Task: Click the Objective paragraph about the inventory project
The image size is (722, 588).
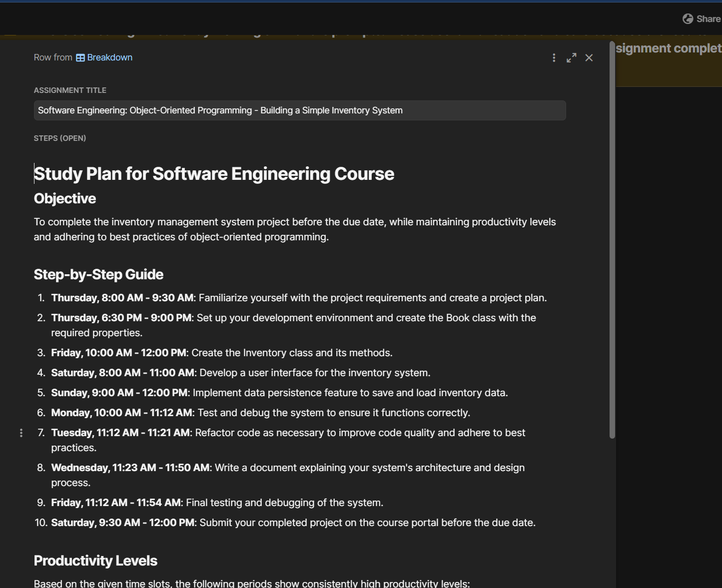Action: point(295,229)
